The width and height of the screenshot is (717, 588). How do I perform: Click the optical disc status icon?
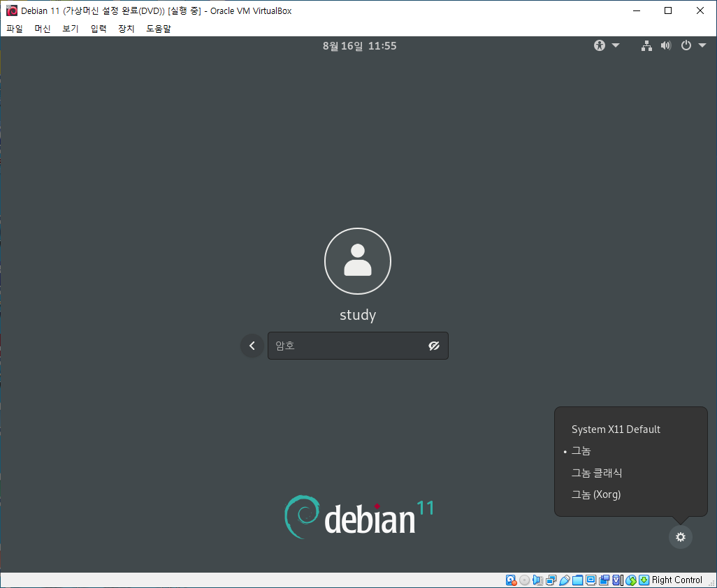[525, 580]
